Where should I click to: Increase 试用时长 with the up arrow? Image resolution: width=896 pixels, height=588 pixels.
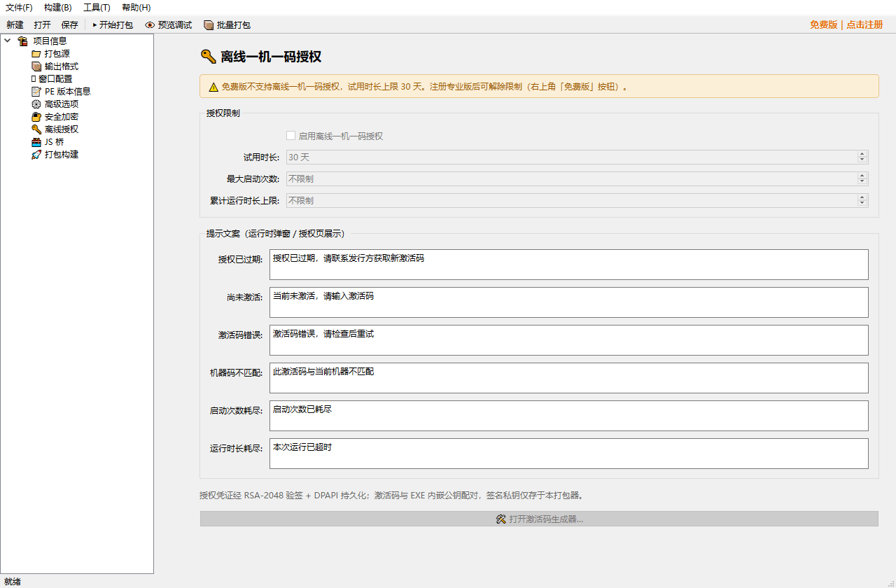pos(862,154)
